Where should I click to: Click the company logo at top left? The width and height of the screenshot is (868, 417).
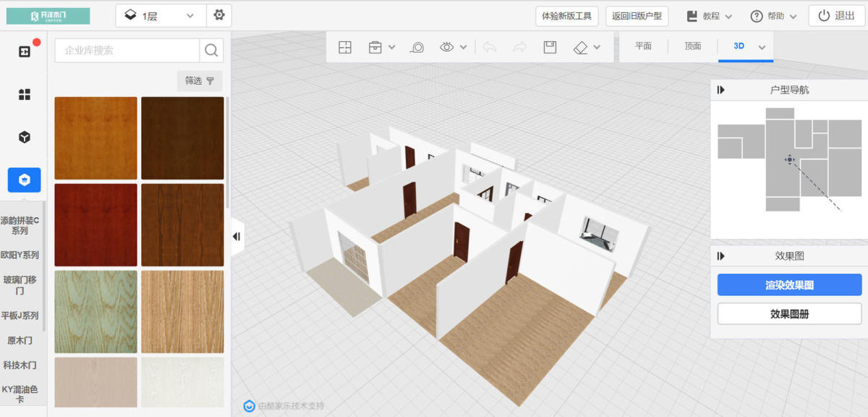pyautogui.click(x=48, y=16)
